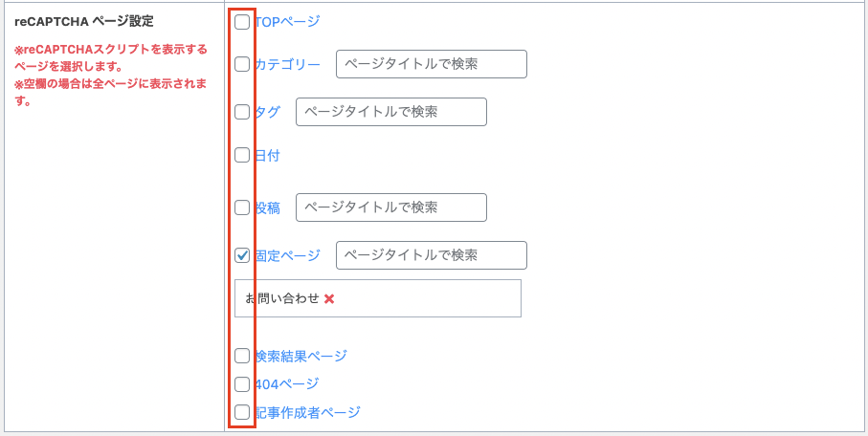Check the 投稿 checkbox
The height and width of the screenshot is (436, 868).
pyautogui.click(x=242, y=207)
